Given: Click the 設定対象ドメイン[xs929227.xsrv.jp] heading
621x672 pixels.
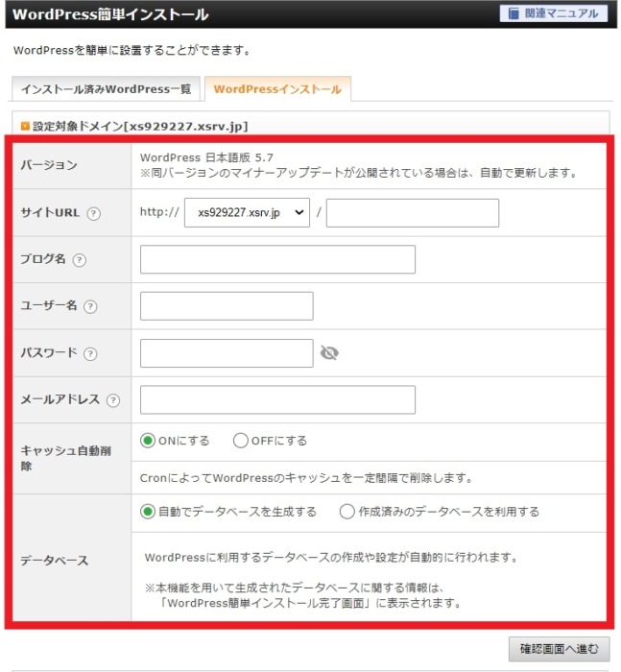Looking at the screenshot, I should (x=140, y=127).
